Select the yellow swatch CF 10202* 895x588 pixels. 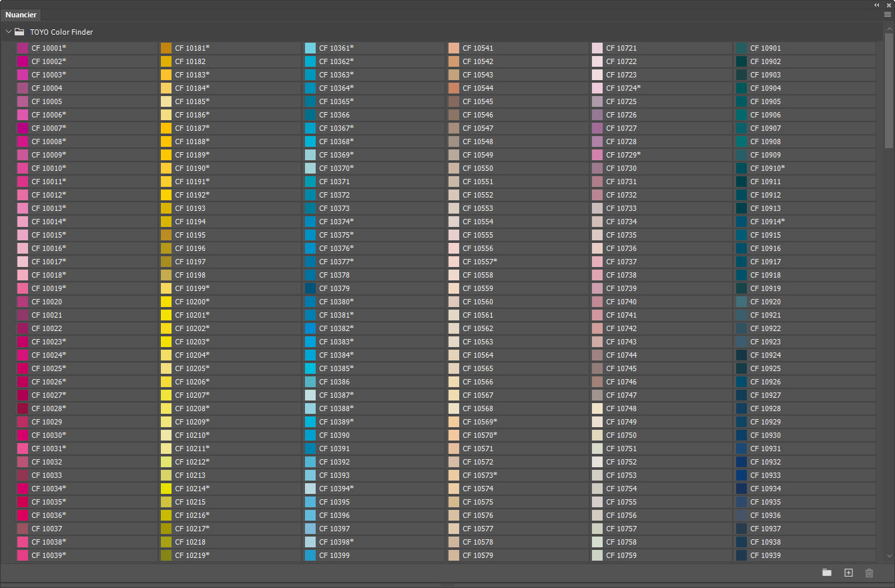[x=165, y=328]
